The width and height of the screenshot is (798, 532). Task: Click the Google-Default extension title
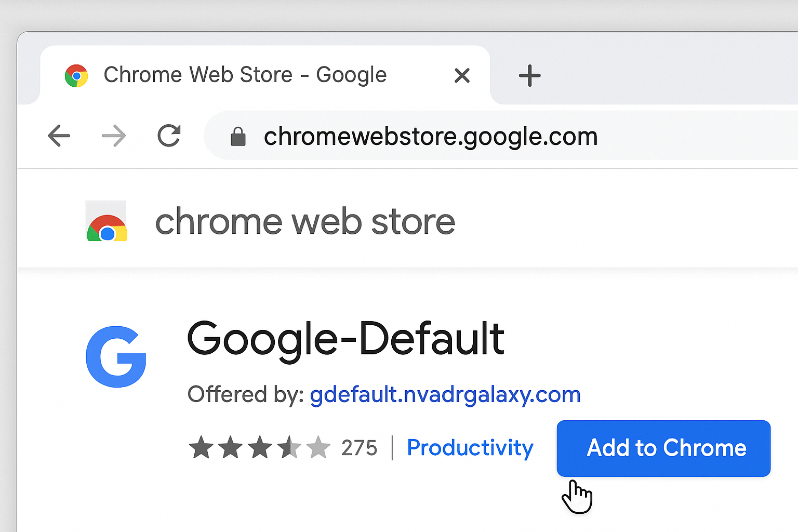[345, 339]
